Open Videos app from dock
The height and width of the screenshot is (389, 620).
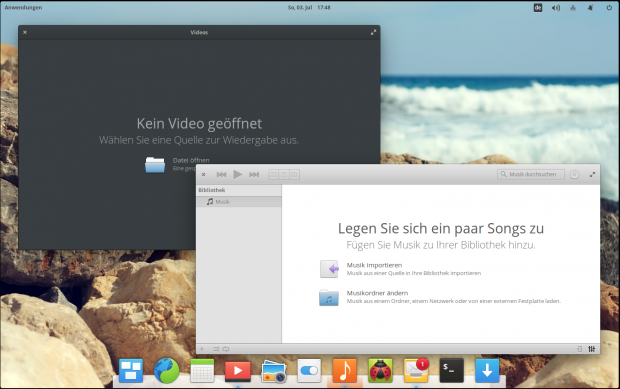pyautogui.click(x=238, y=371)
